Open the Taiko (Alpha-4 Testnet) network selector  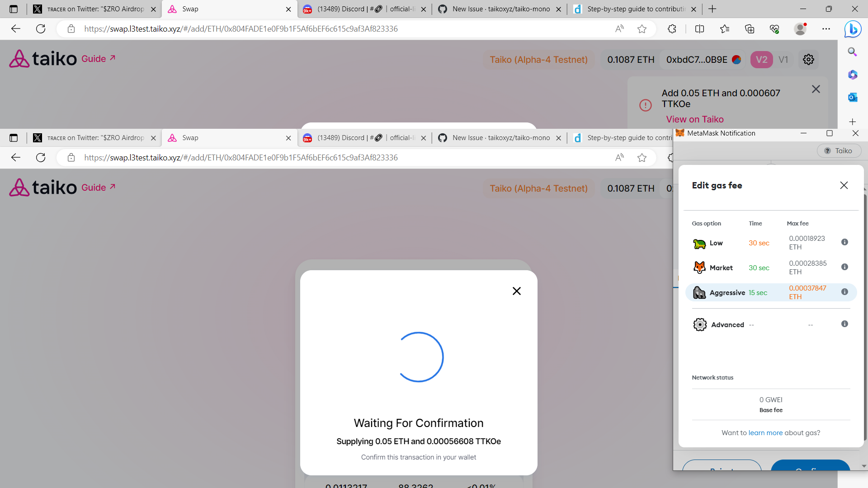click(x=538, y=59)
